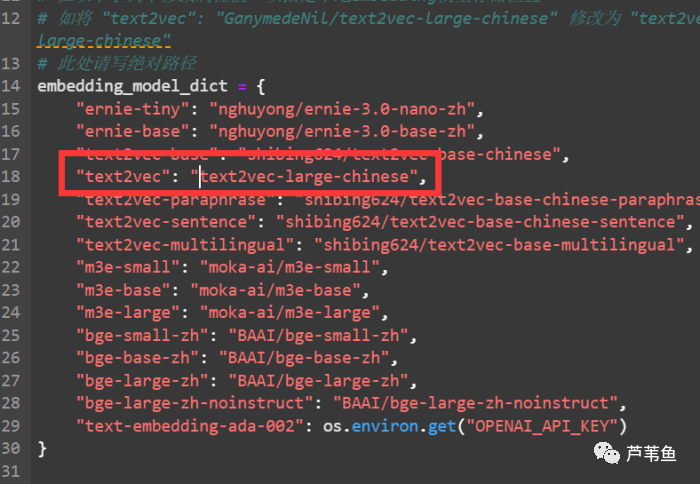Click the "m3e-large" dictionary key
Image resolution: width=700 pixels, height=485 pixels.
tap(128, 312)
